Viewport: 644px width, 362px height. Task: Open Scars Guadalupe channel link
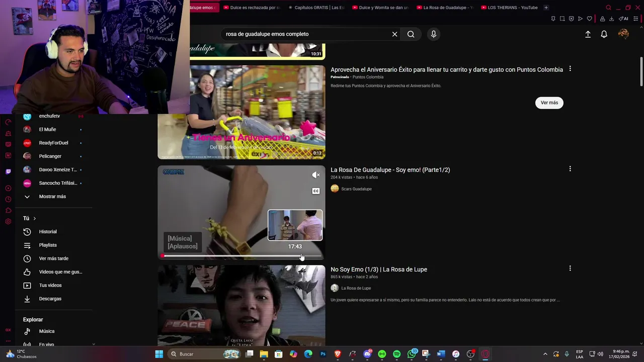click(356, 189)
